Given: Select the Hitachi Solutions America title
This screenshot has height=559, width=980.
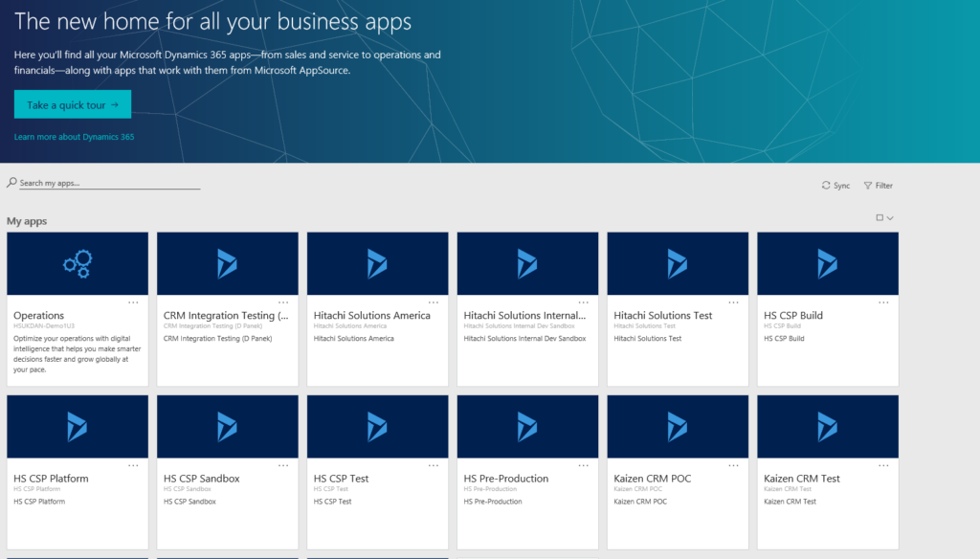Looking at the screenshot, I should (372, 315).
